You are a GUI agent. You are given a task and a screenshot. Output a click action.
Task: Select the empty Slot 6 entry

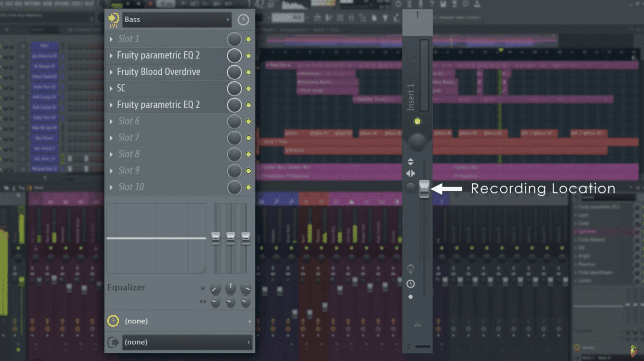pyautogui.click(x=129, y=121)
